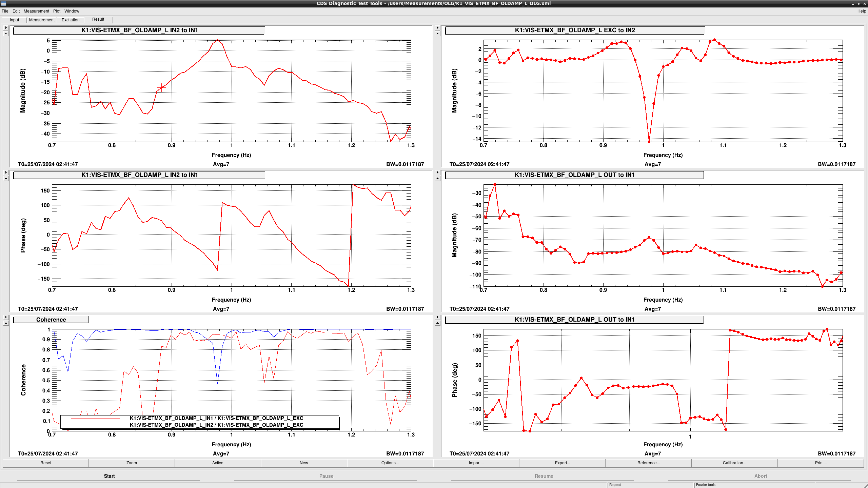Open the Measurement menu in the menu bar

(x=36, y=11)
